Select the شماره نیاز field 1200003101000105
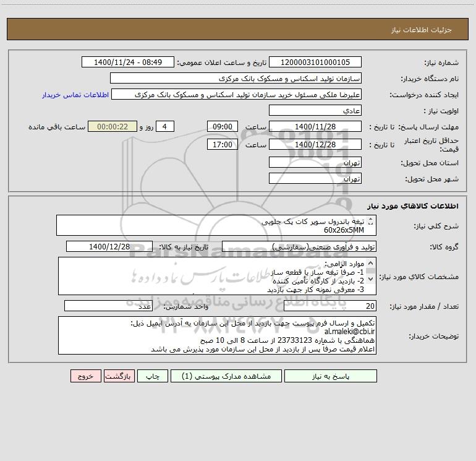Screen dimensions: 476x461 [x=315, y=62]
